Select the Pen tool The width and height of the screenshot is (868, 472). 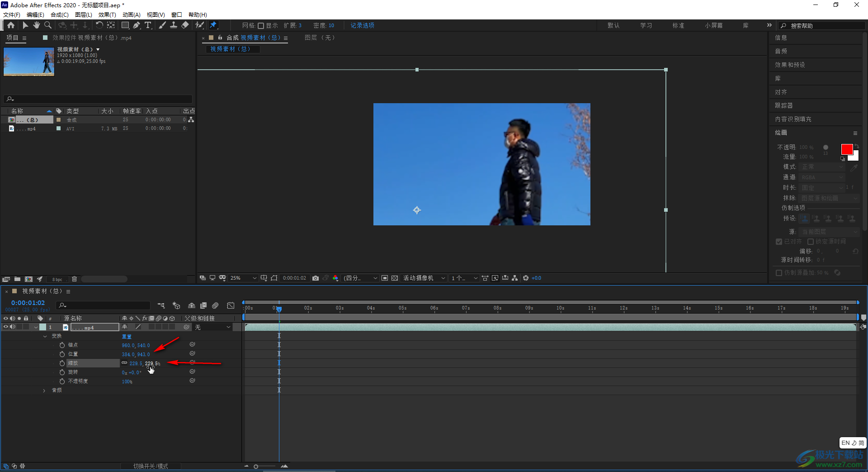pyautogui.click(x=137, y=25)
